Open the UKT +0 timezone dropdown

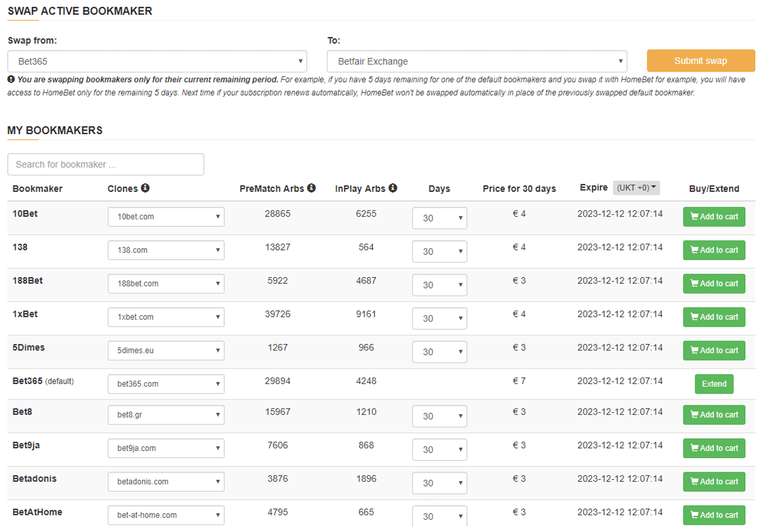[x=637, y=188]
